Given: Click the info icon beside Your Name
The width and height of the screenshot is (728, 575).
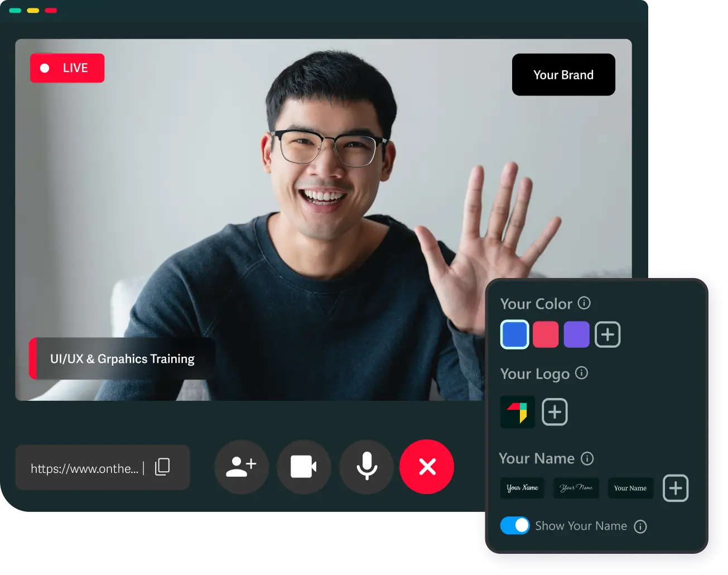Looking at the screenshot, I should (586, 459).
